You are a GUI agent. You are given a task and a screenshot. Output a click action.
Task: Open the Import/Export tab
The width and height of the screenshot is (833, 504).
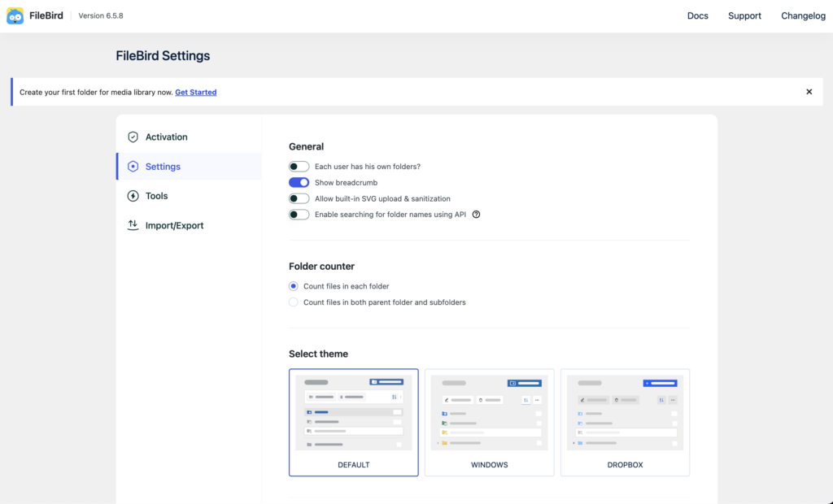click(189, 225)
